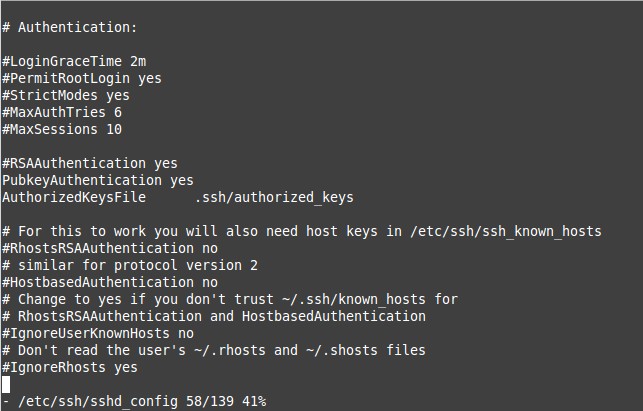Image resolution: width=643 pixels, height=411 pixels.
Task: Select the #MaxAuthTries 6 line
Action: click(x=62, y=112)
